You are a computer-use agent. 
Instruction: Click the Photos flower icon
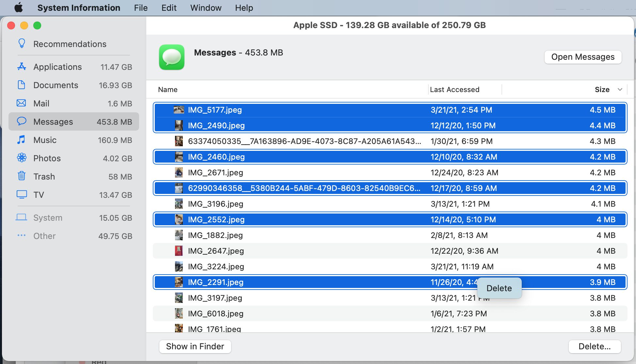(22, 158)
